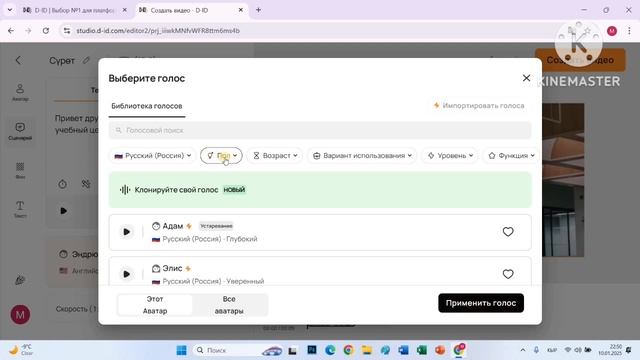Show hidden system tray icons
This screenshot has height=360, width=640.
pyautogui.click(x=523, y=350)
